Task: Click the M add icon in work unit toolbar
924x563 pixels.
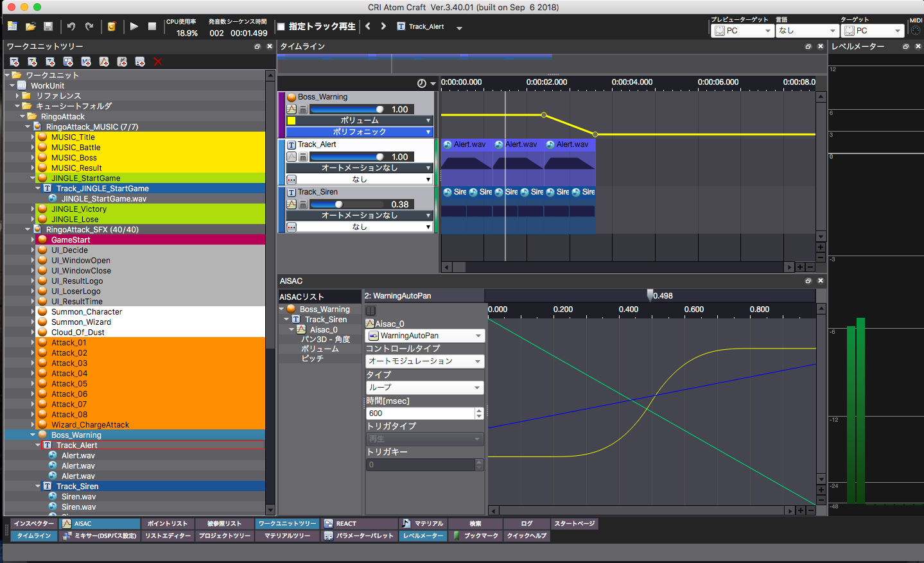Action: coord(86,62)
